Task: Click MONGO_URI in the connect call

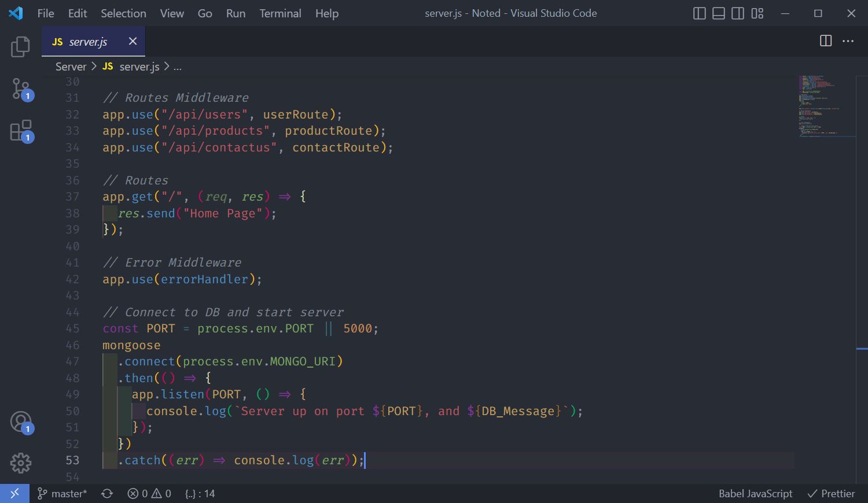Action: point(303,361)
